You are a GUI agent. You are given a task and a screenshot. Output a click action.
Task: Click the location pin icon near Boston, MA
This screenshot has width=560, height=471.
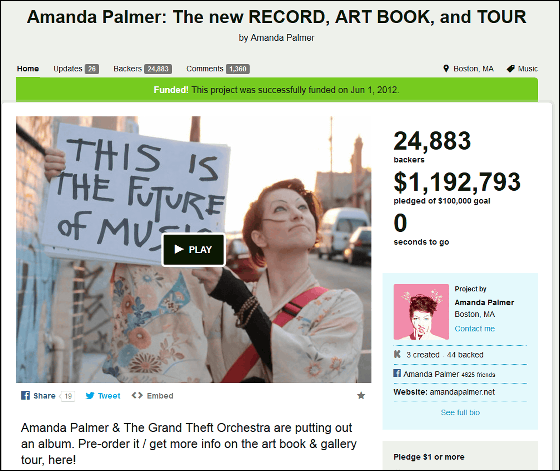click(446, 69)
